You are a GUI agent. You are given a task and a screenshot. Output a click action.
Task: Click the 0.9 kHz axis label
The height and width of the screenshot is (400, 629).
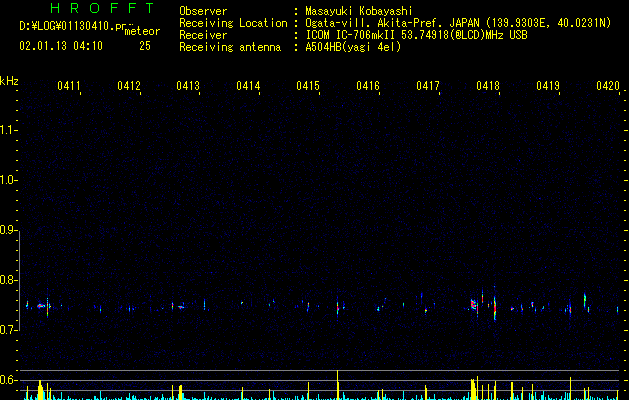pyautogui.click(x=8, y=230)
